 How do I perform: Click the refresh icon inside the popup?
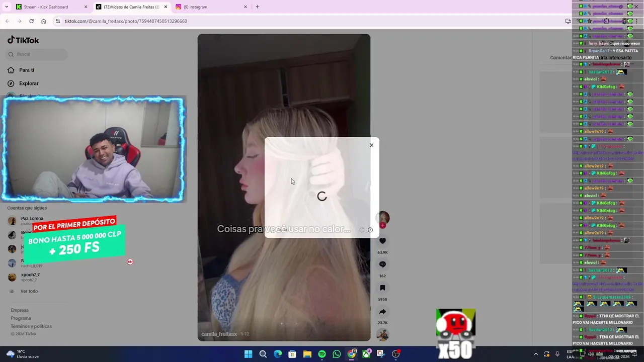pos(362,230)
